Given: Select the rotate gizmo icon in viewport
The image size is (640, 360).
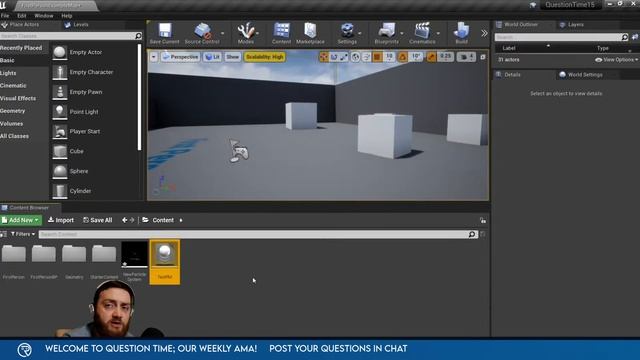Looking at the screenshot, I should (x=334, y=57).
